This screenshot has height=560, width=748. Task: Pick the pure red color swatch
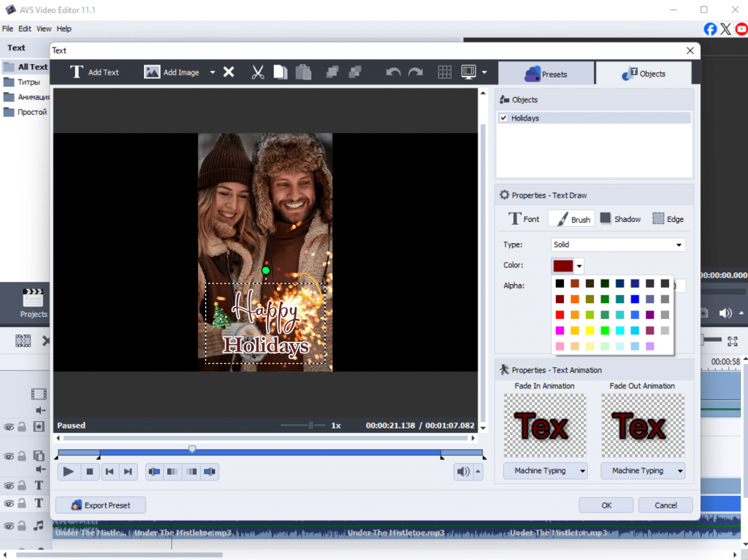[x=560, y=315]
